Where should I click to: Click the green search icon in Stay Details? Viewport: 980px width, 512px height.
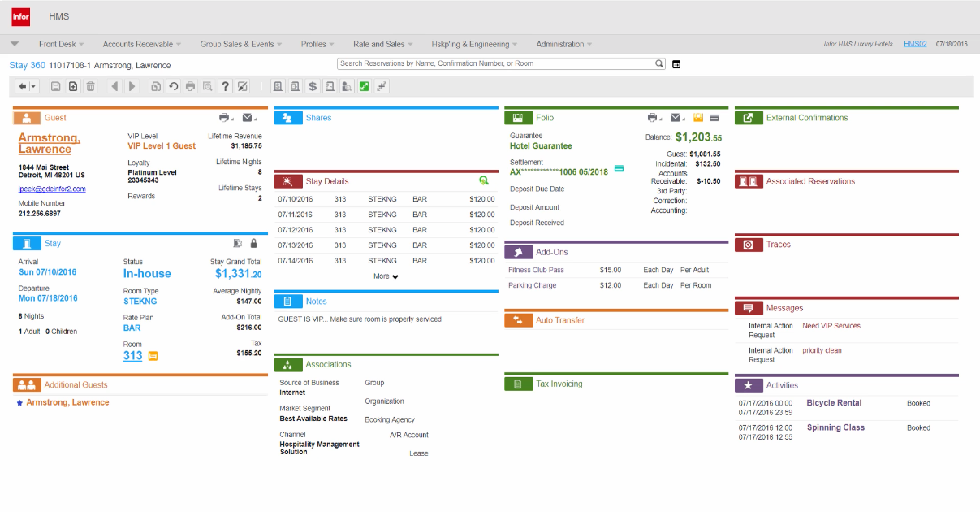[484, 181]
